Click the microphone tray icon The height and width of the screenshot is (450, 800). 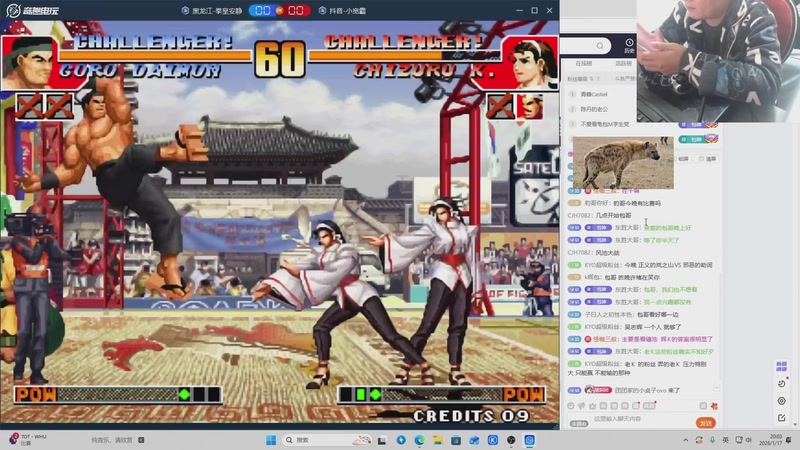click(x=712, y=440)
